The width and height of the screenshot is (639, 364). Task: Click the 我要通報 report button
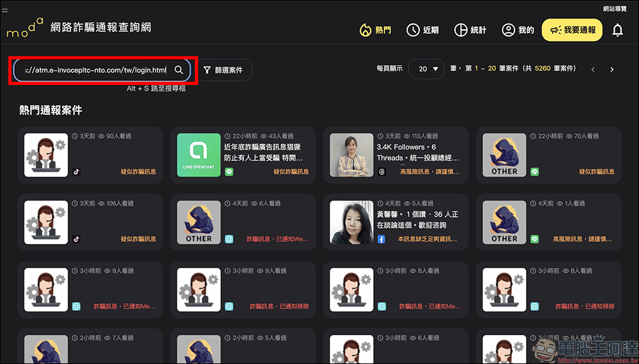[x=572, y=30]
